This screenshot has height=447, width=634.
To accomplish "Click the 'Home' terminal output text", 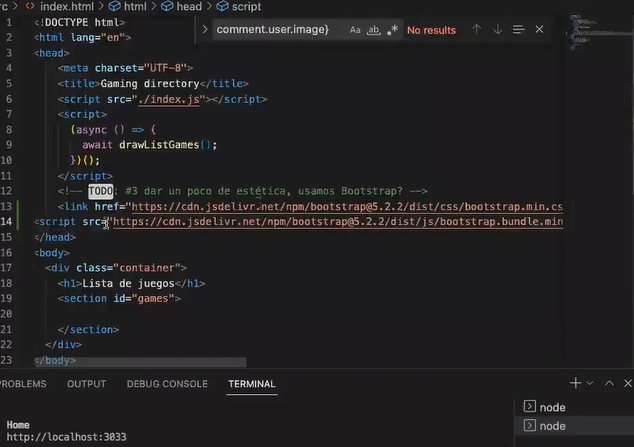I will [x=18, y=425].
